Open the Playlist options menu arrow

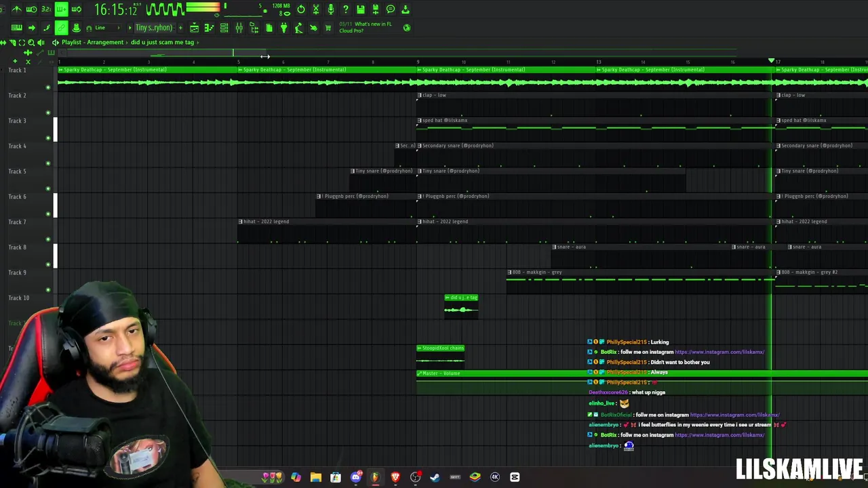point(56,42)
